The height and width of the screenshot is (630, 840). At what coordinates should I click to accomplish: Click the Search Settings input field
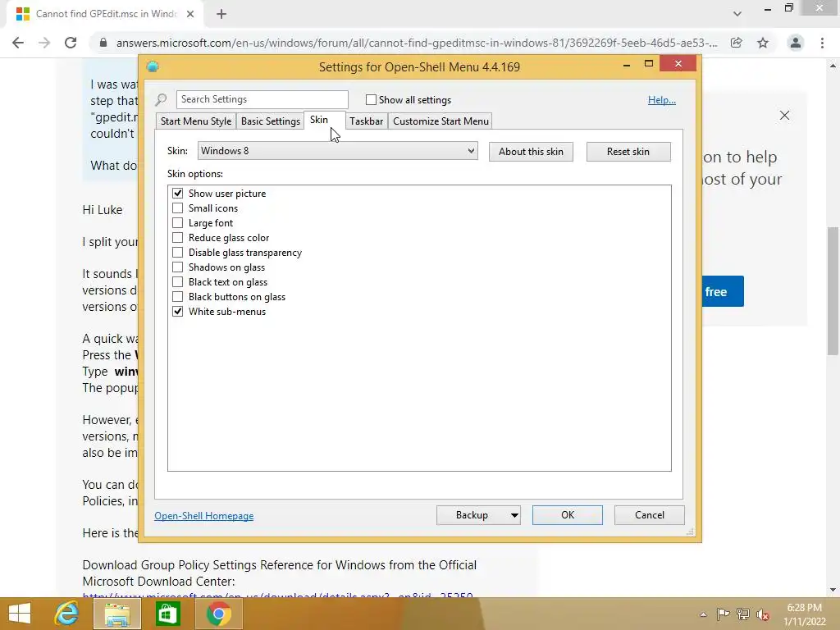tap(262, 99)
